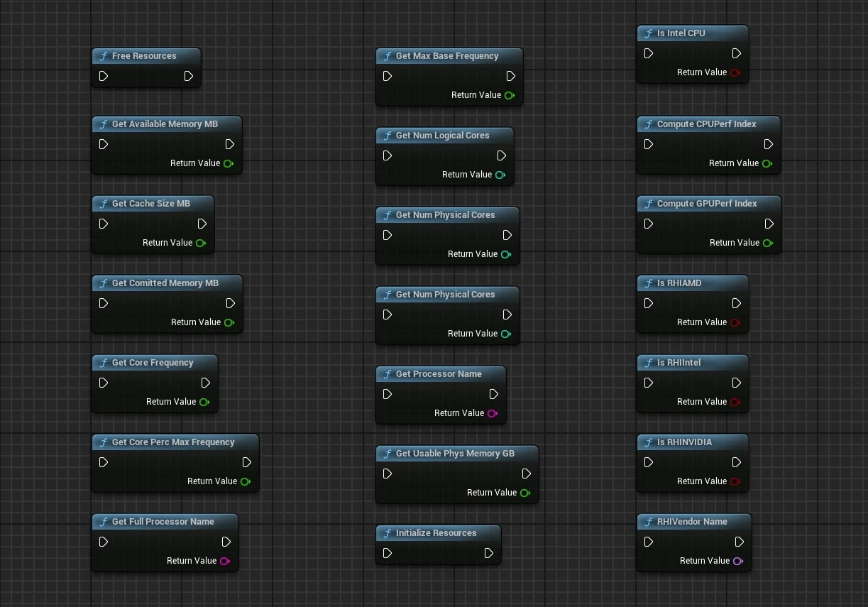Select magenta Return Value pin of Get Full Processor Name
Screen dimensions: 868x607
[x=225, y=561]
